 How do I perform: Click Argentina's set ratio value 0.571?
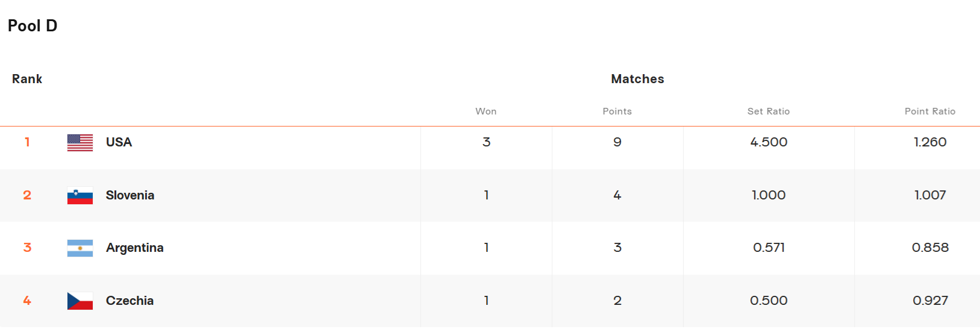(769, 248)
